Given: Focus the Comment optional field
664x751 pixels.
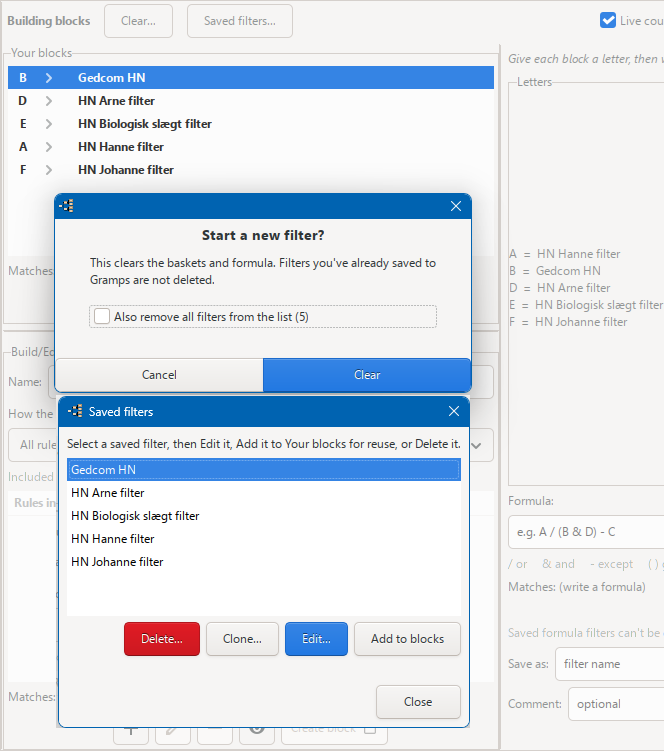Looking at the screenshot, I should (x=616, y=704).
